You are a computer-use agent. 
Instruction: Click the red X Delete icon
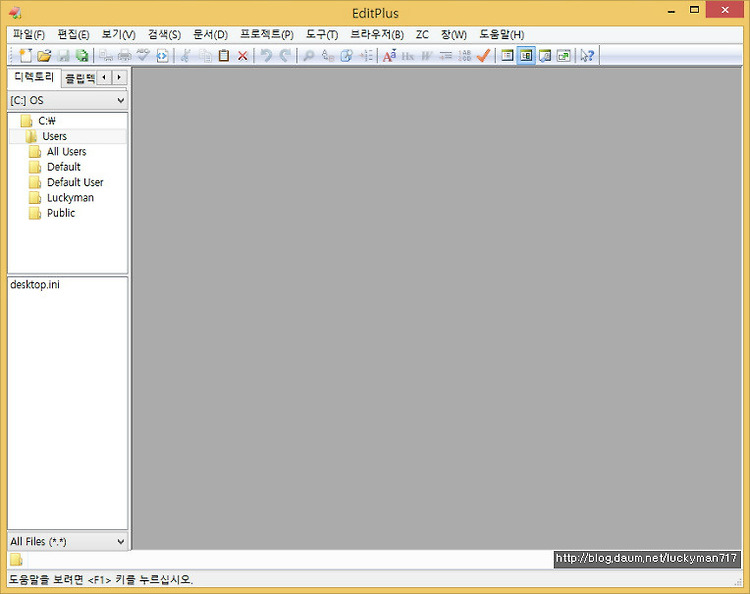[x=243, y=55]
